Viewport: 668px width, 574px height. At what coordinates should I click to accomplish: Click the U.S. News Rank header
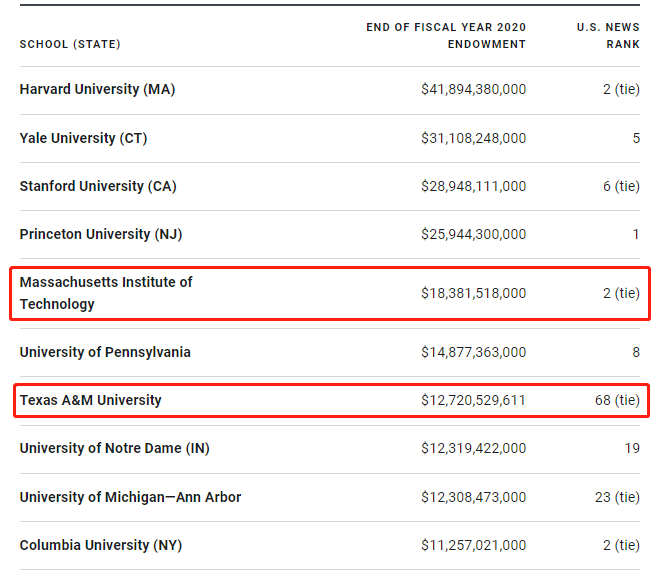click(608, 35)
